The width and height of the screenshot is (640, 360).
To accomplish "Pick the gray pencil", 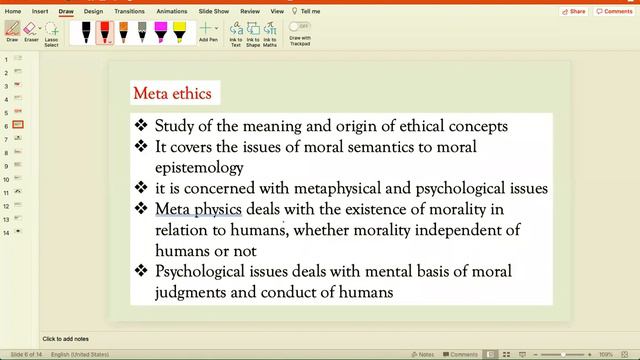I will tap(142, 32).
